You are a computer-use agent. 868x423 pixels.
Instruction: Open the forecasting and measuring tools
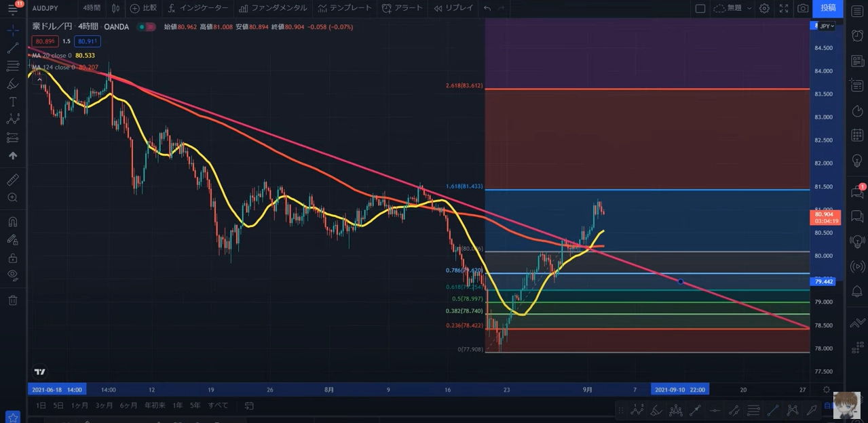pos(13,138)
